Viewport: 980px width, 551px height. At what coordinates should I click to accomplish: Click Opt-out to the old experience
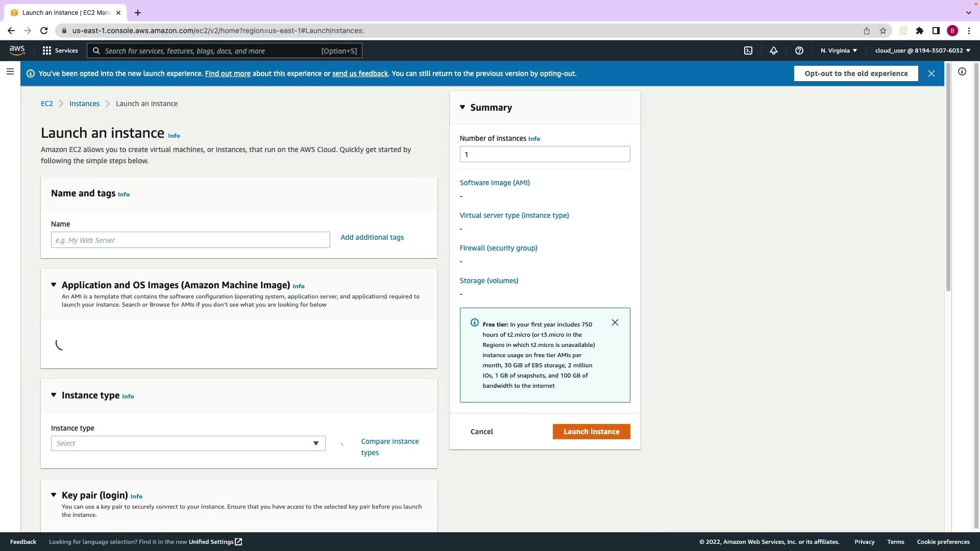tap(856, 73)
